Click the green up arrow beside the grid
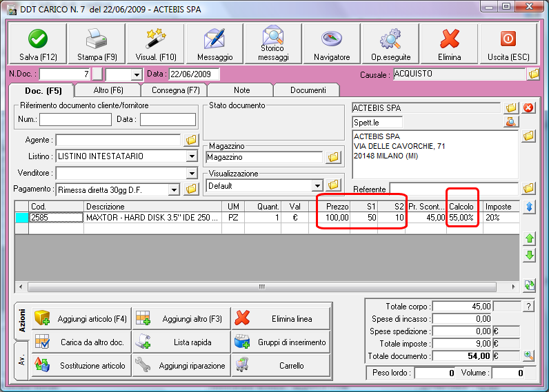The image size is (549, 392). [530, 238]
